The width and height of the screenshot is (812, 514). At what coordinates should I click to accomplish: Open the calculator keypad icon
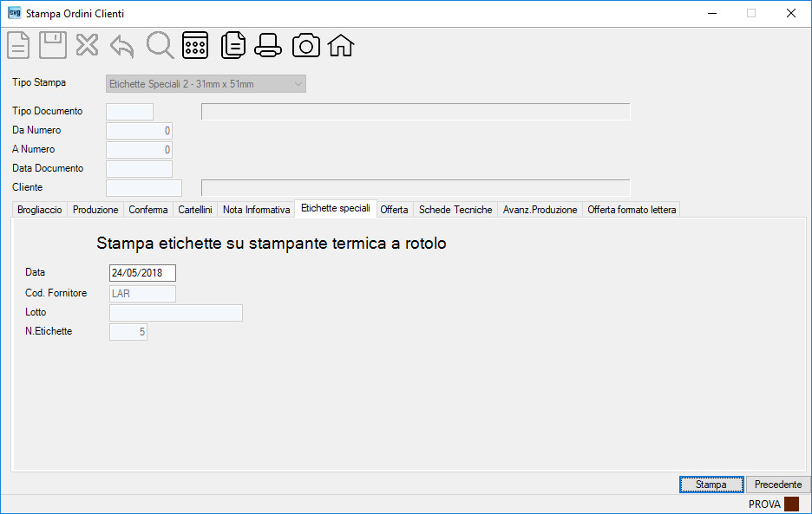coord(195,45)
